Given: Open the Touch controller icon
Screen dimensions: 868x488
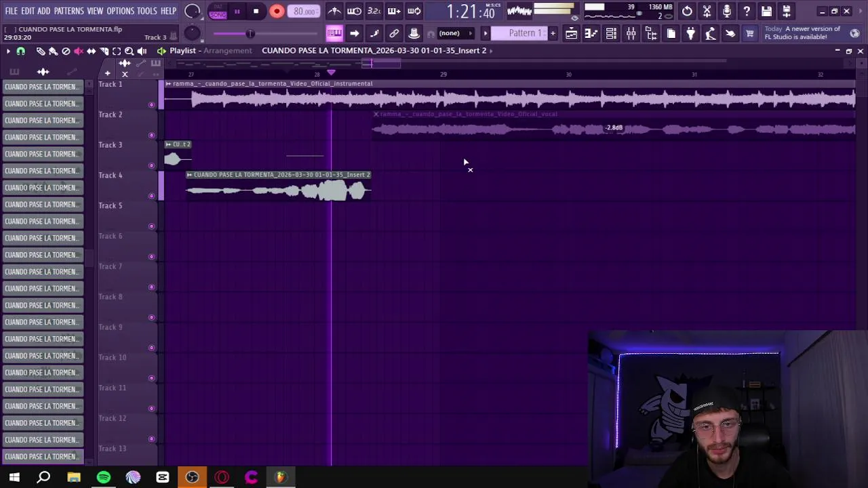Looking at the screenshot, I should click(x=730, y=33).
